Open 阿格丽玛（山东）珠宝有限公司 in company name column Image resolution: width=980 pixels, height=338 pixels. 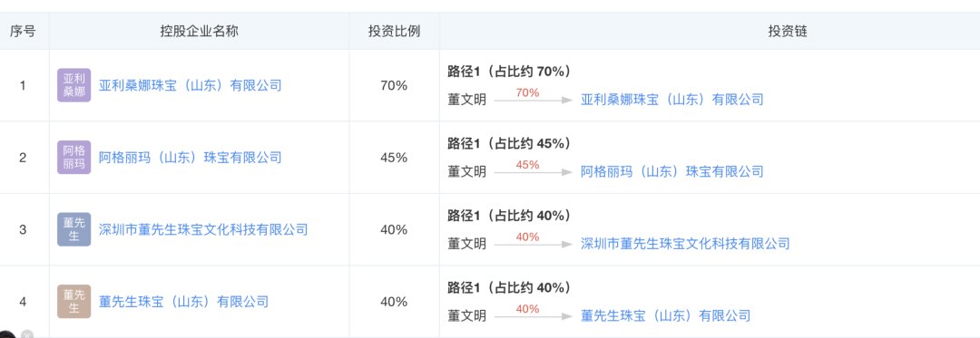click(x=190, y=157)
